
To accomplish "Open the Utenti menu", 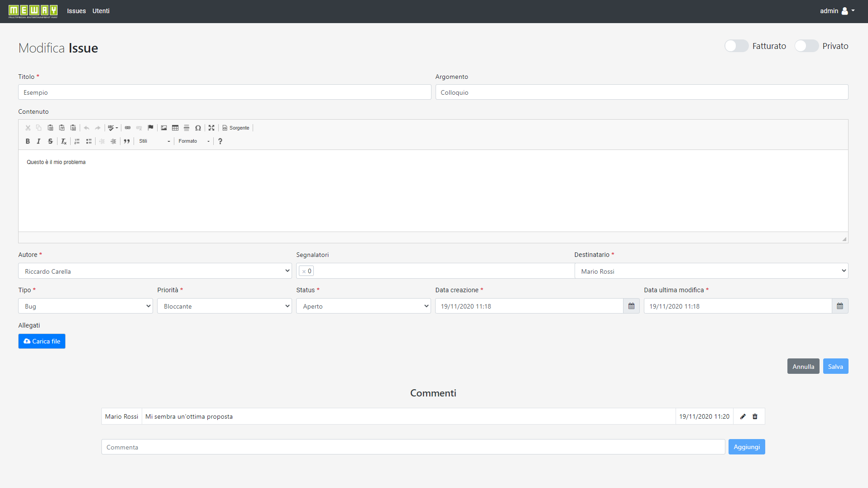I will [101, 11].
